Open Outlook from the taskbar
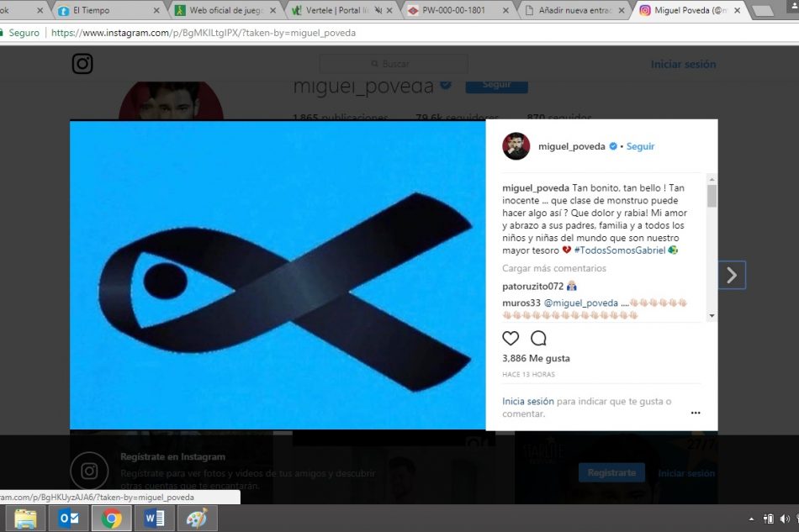The width and height of the screenshot is (799, 532). (68, 518)
